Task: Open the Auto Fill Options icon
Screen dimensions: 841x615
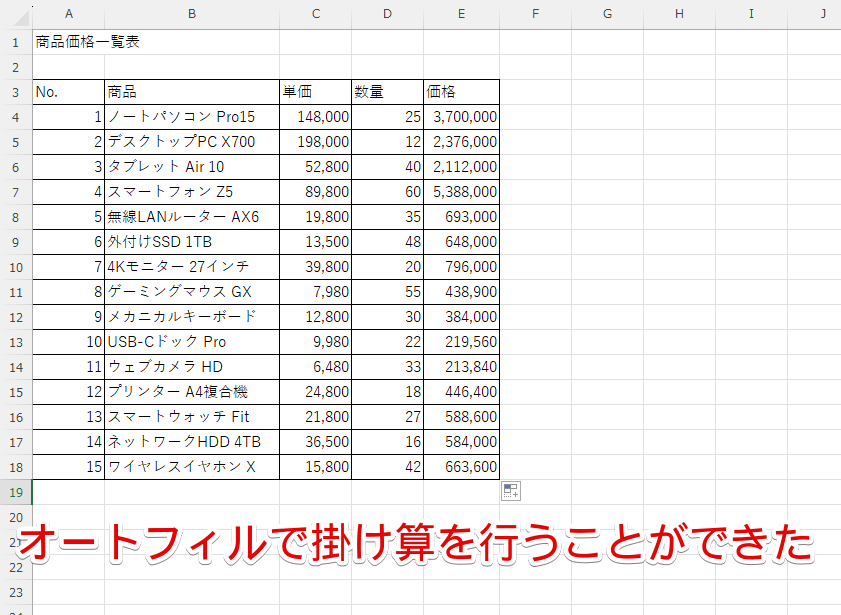Action: (x=511, y=491)
